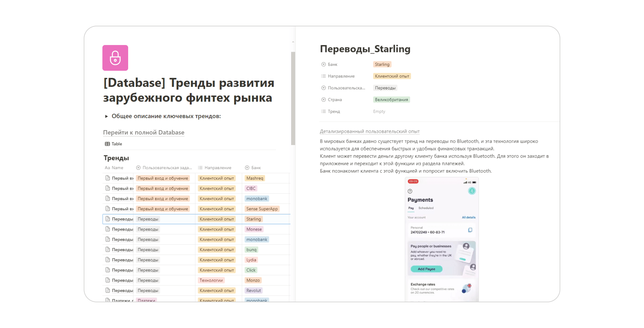Click 'All details' link in screenshot
This screenshot has width=644, height=328.
469,218
